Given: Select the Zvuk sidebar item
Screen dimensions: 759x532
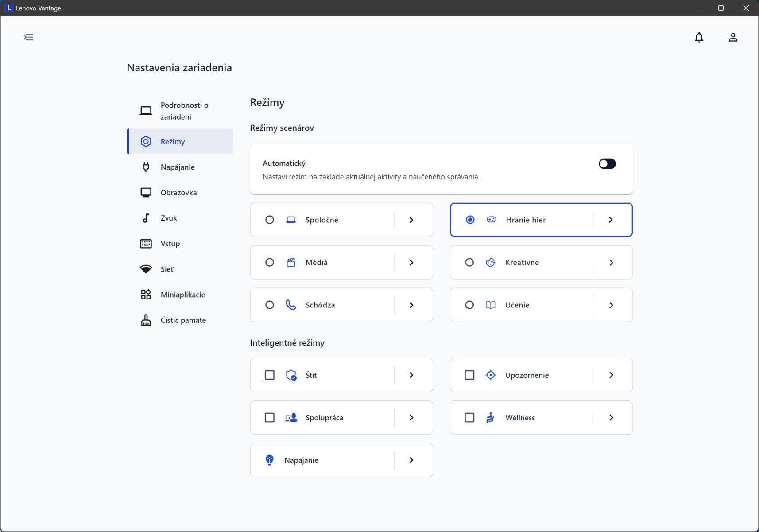Looking at the screenshot, I should tap(169, 218).
